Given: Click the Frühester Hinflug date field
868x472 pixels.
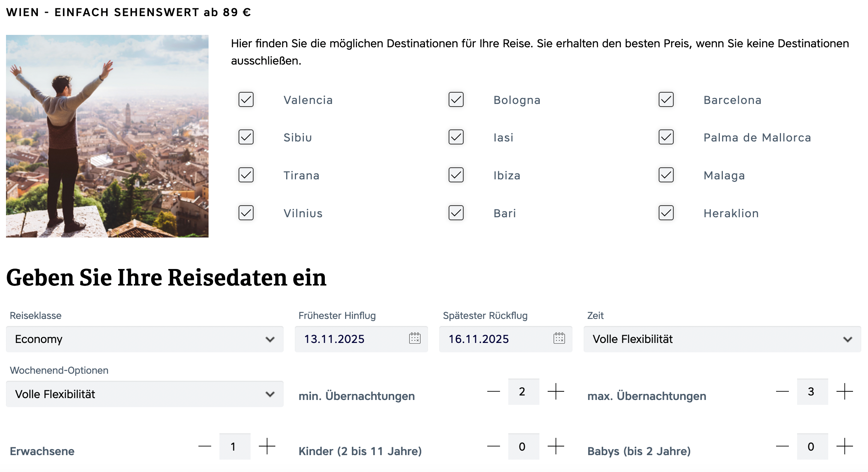Looking at the screenshot, I should (353, 339).
